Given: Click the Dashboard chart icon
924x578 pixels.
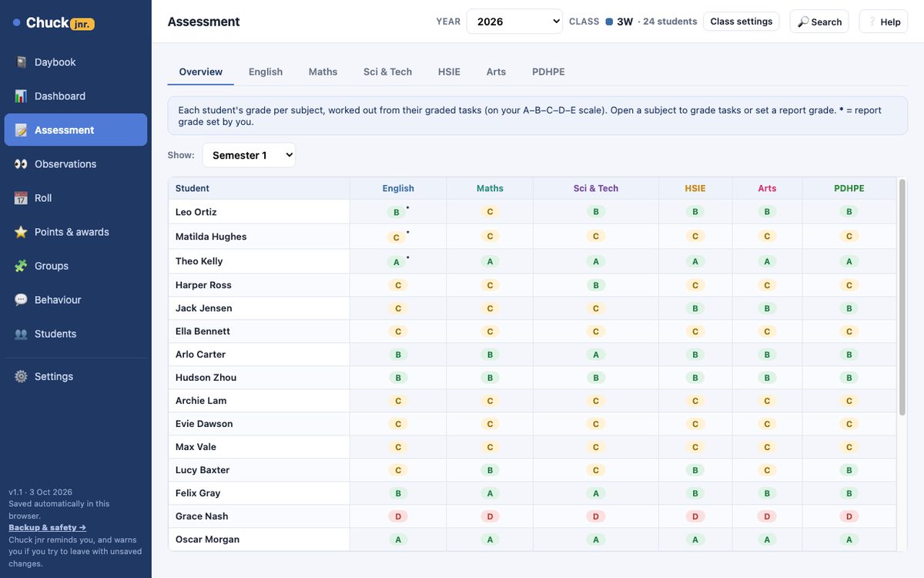Looking at the screenshot, I should click(21, 96).
